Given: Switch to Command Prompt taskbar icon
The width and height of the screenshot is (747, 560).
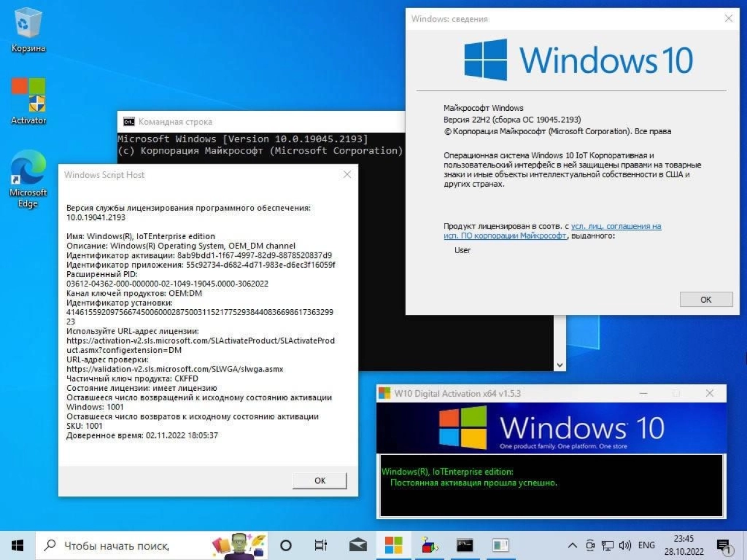Looking at the screenshot, I should pos(465,545).
